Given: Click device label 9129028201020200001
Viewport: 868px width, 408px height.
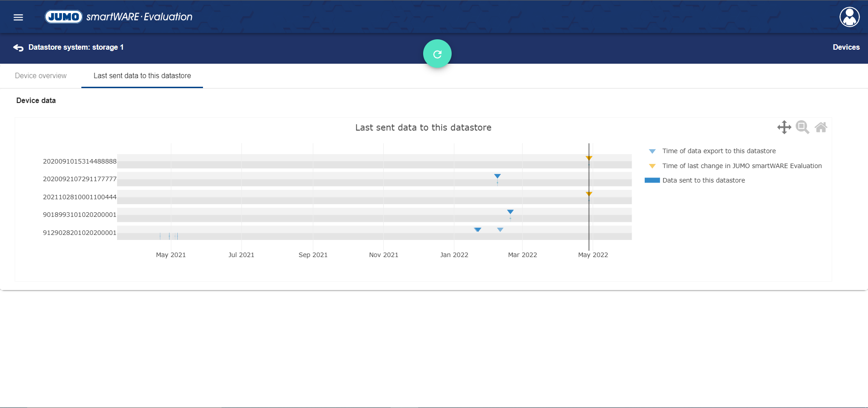Looking at the screenshot, I should (80, 233).
